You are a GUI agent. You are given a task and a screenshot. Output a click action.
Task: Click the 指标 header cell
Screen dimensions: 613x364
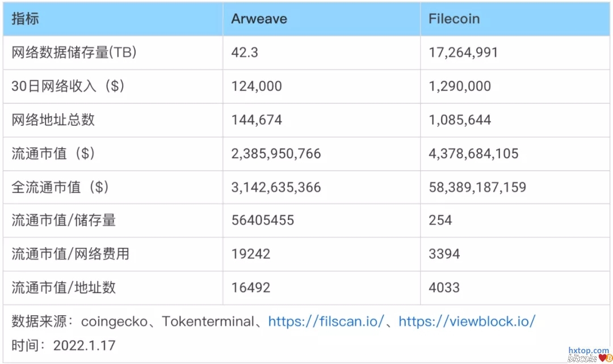coord(26,19)
